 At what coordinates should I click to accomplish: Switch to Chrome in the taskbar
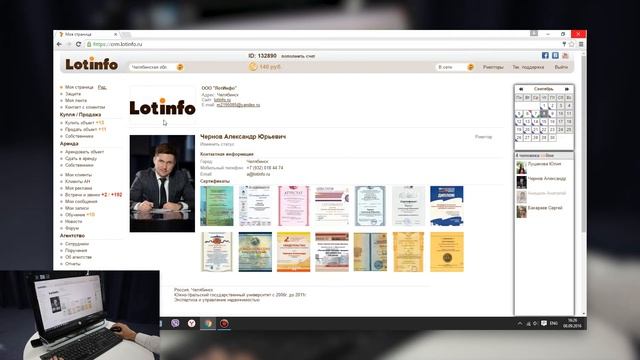pos(208,323)
